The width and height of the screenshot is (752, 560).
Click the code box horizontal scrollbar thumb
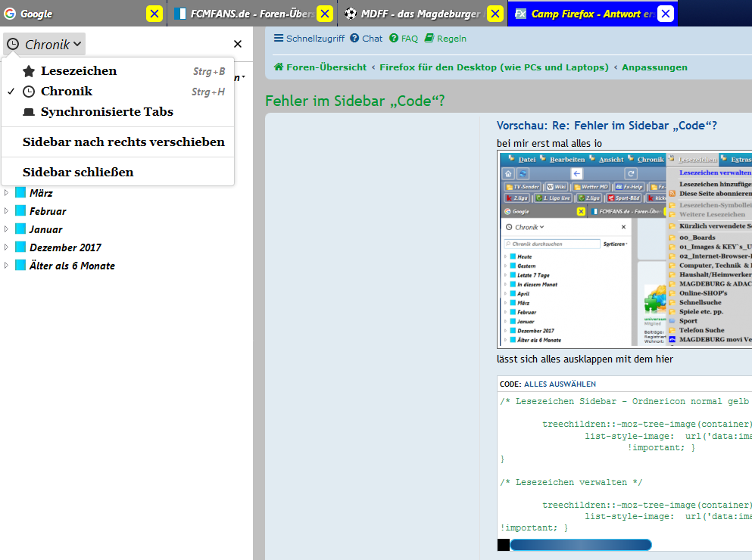[x=580, y=545]
